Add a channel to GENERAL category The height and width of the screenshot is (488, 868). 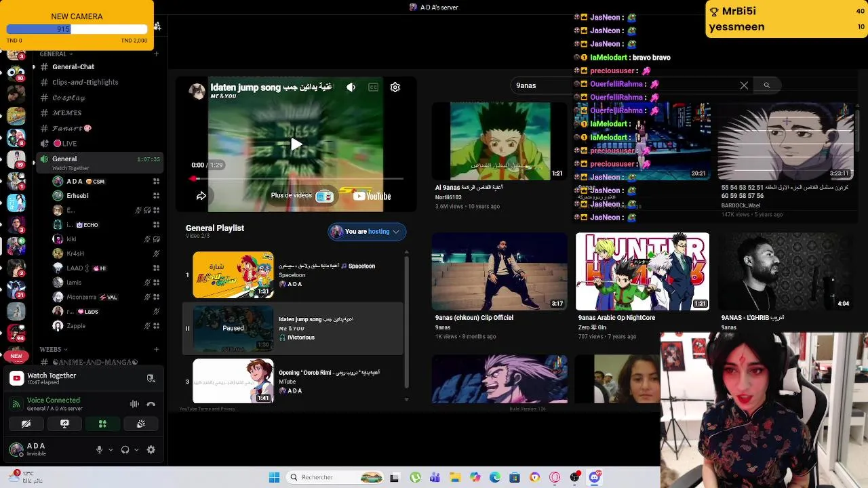tap(156, 54)
